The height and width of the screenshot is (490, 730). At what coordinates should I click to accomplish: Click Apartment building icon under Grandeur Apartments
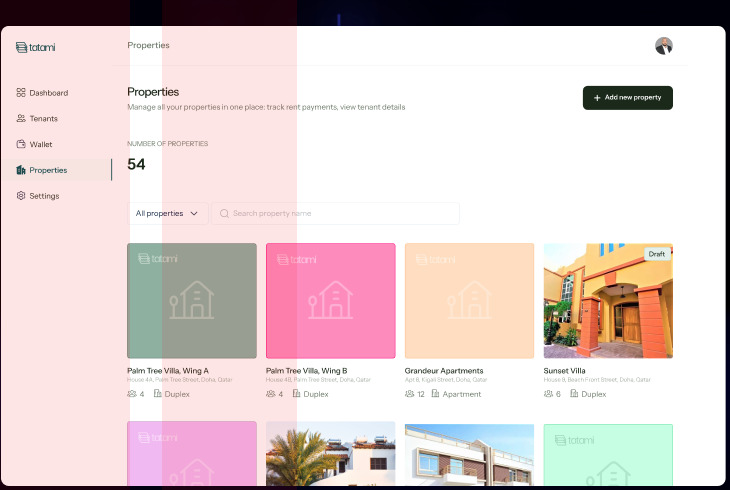[x=435, y=394]
